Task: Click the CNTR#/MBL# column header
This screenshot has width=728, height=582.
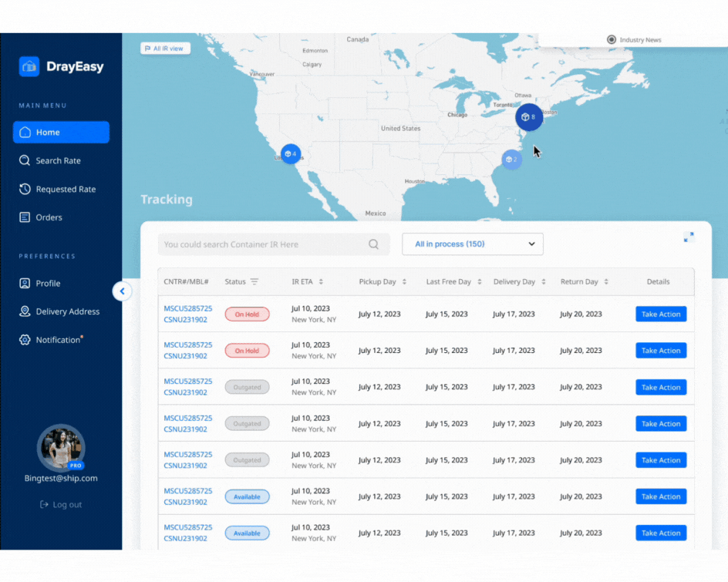Action: pos(186,281)
